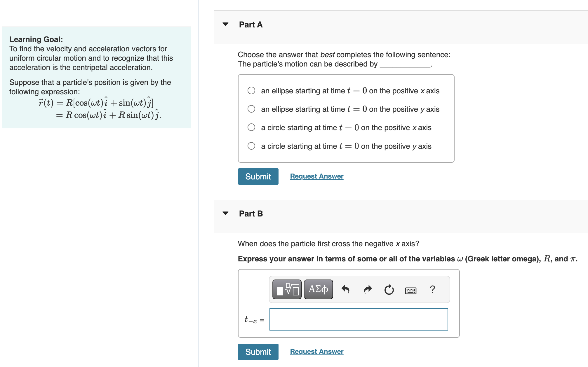Image resolution: width=588 pixels, height=367 pixels.
Task: Submit the Part B answer
Action: [258, 352]
